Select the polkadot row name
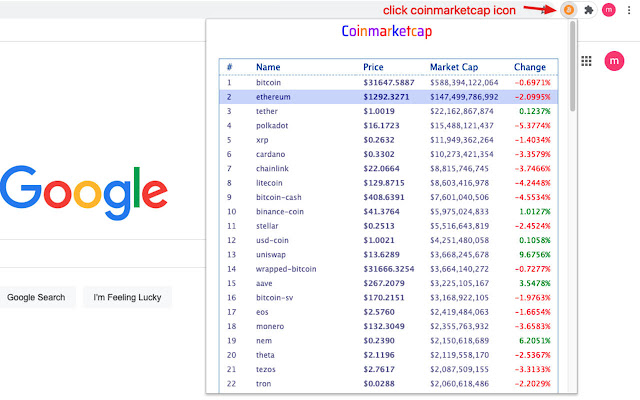Screen dimensions: 640x400 point(272,125)
